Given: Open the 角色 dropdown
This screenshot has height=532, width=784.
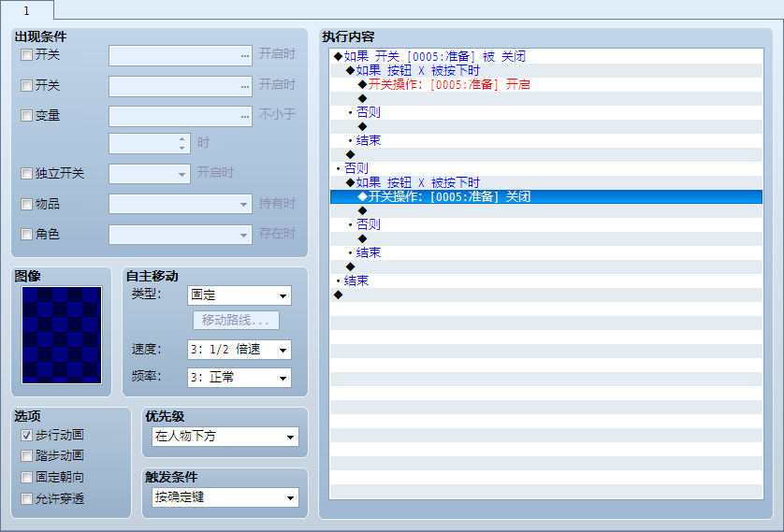Looking at the screenshot, I should point(181,235).
